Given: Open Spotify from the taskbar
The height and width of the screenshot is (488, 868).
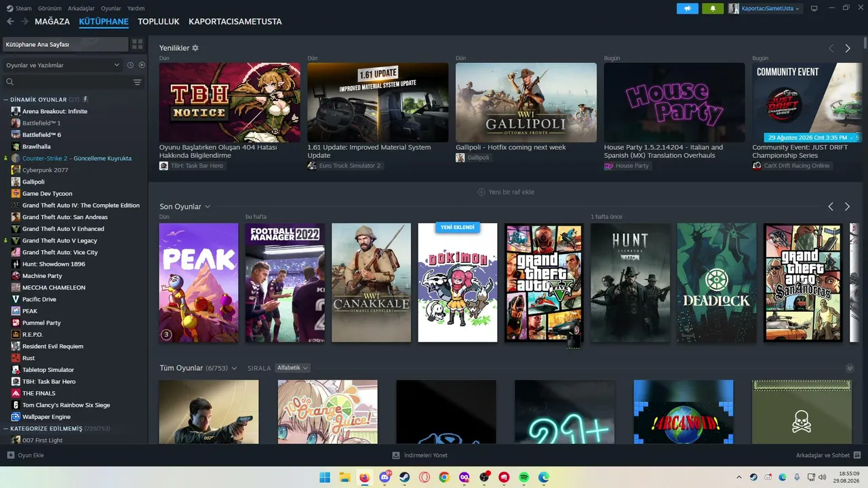Looking at the screenshot, I should point(524,477).
